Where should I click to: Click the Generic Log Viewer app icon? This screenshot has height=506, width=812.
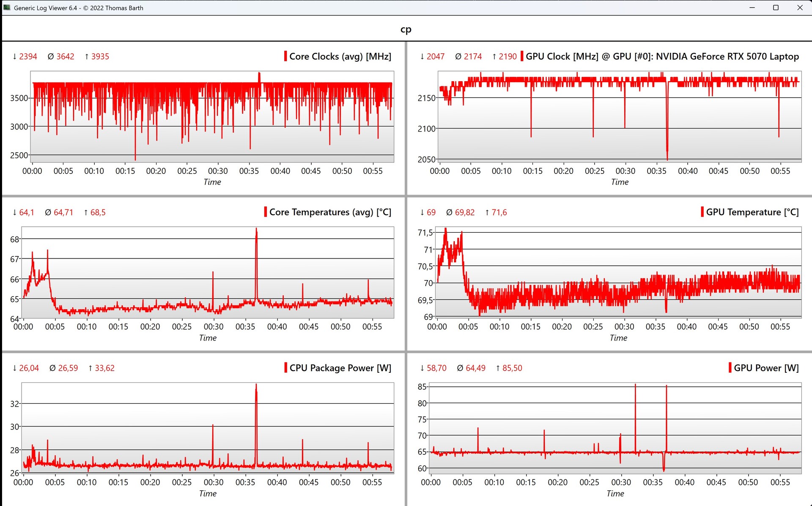click(x=7, y=8)
